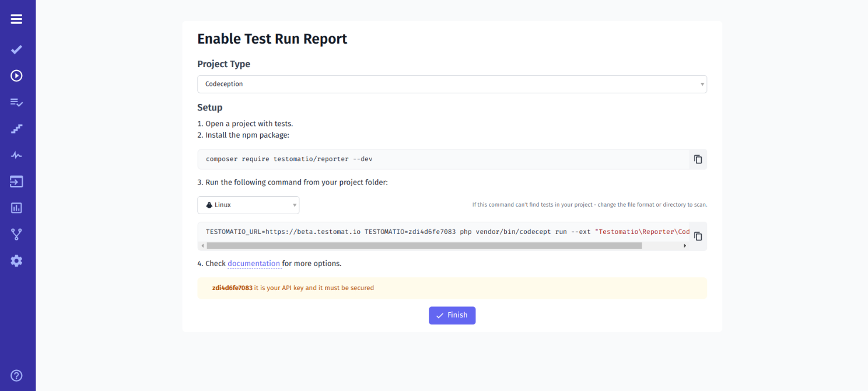The width and height of the screenshot is (868, 391).
Task: Open project settings gear icon
Action: coord(16,261)
